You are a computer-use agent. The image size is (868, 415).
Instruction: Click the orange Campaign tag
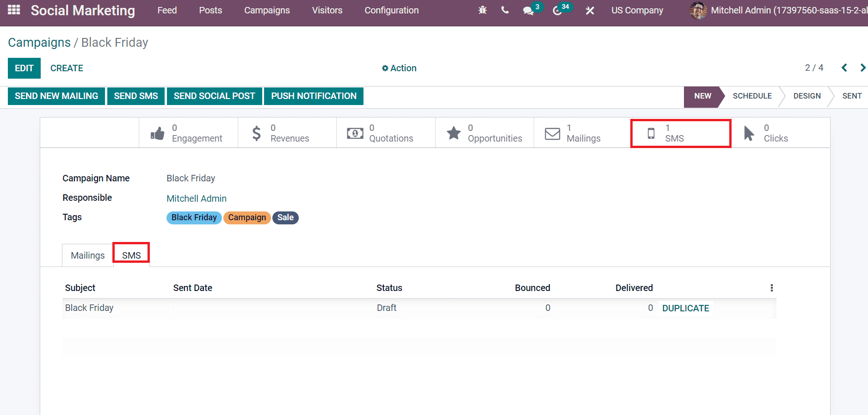point(247,217)
